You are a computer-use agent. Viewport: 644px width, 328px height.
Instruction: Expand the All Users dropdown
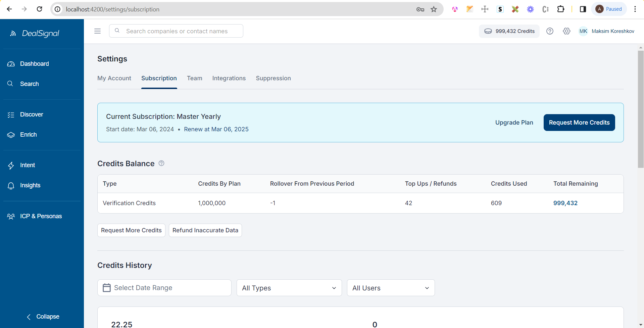tap(391, 288)
